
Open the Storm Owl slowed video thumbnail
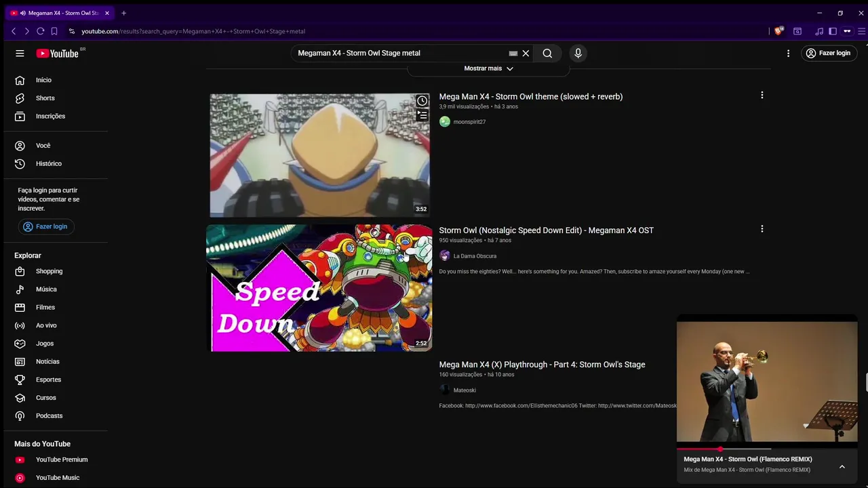[319, 155]
